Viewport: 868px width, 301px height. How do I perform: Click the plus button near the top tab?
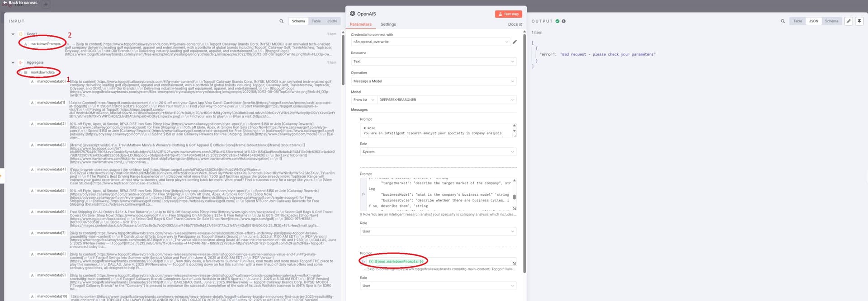(x=46, y=5)
